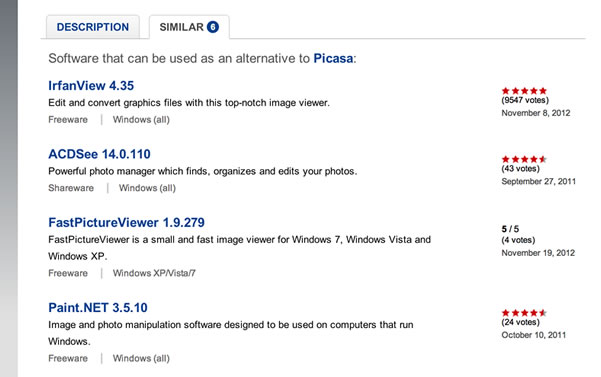601x377 pixels.
Task: Open ACDSee 14.0.110 software page
Action: pos(99,154)
